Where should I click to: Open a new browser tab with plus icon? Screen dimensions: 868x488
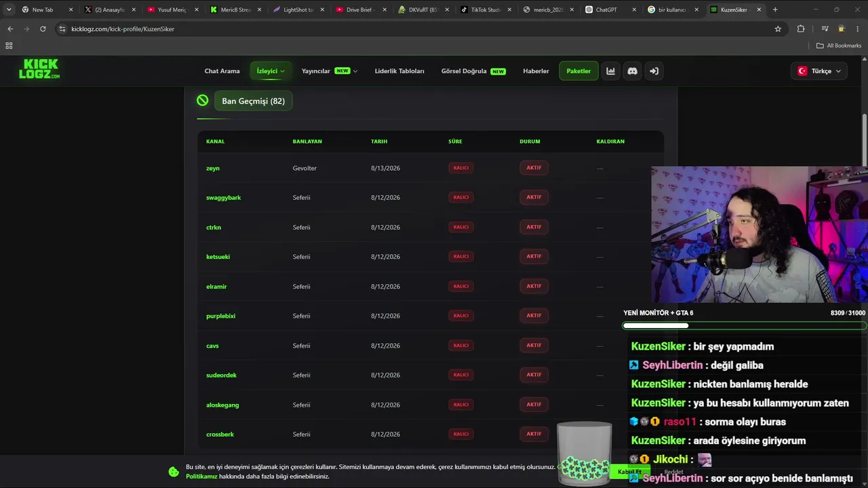775,9
